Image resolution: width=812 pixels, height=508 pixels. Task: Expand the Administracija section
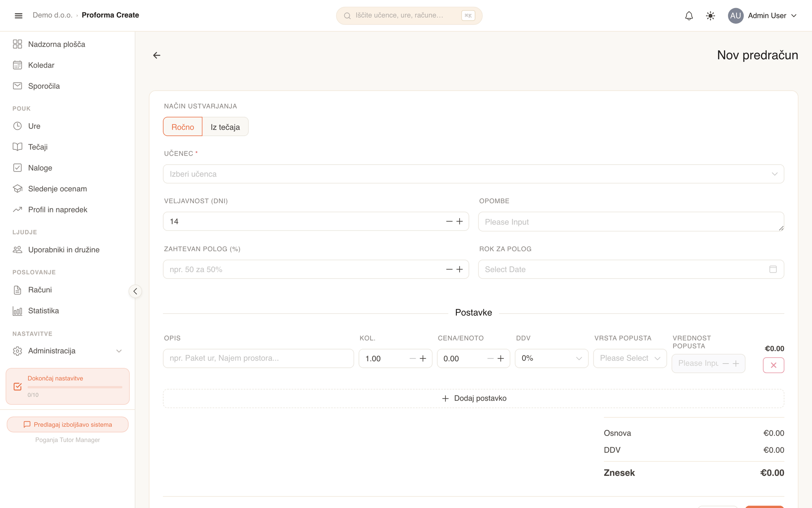[x=67, y=351]
